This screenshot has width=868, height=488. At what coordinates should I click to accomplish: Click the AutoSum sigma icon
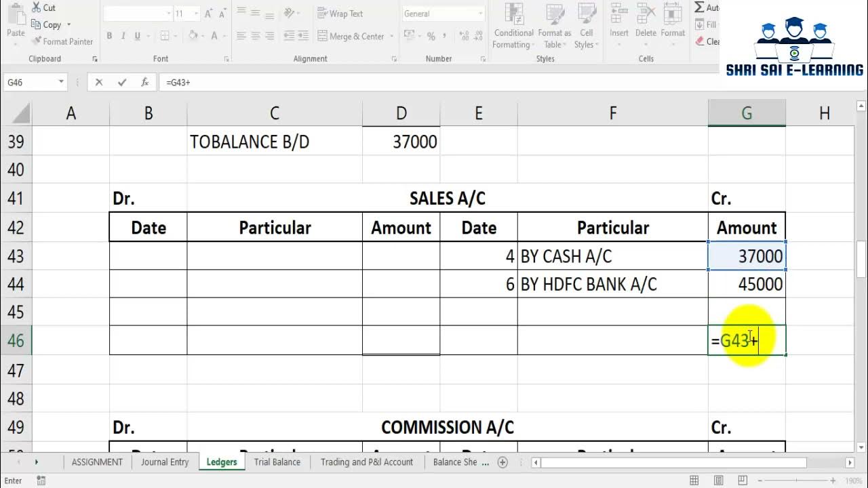(x=699, y=7)
